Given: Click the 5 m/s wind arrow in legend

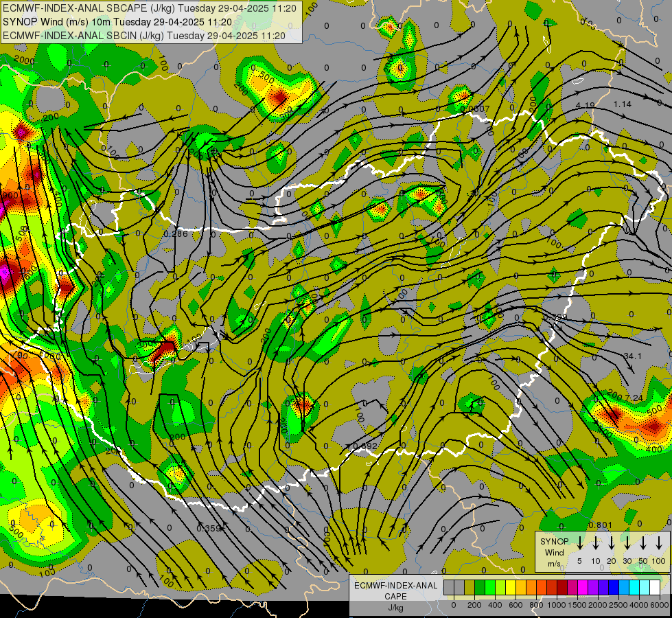Looking at the screenshot, I should [579, 542].
